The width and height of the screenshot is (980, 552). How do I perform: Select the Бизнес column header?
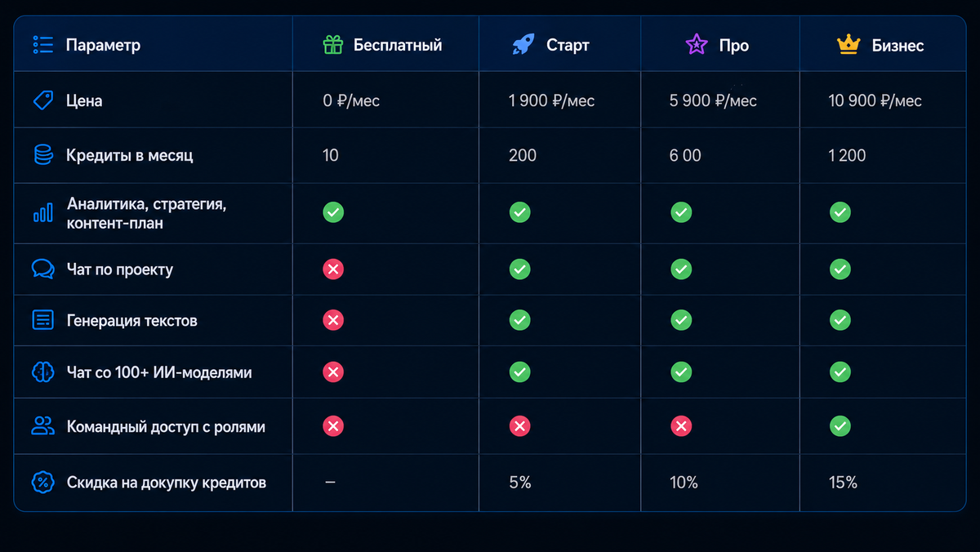pyautogui.click(x=880, y=45)
